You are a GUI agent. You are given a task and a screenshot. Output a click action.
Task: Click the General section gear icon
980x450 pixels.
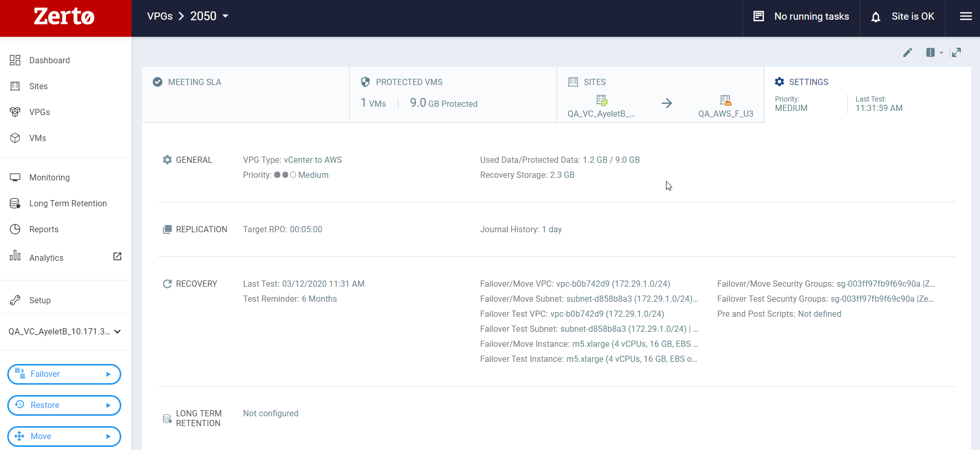(x=167, y=160)
